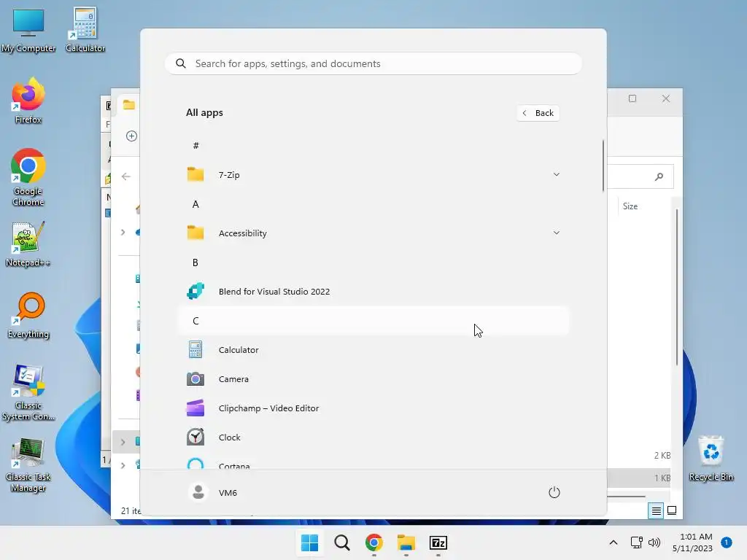Select the Recycle Bin desktop icon
This screenshot has height=560, width=747.
[x=711, y=458]
